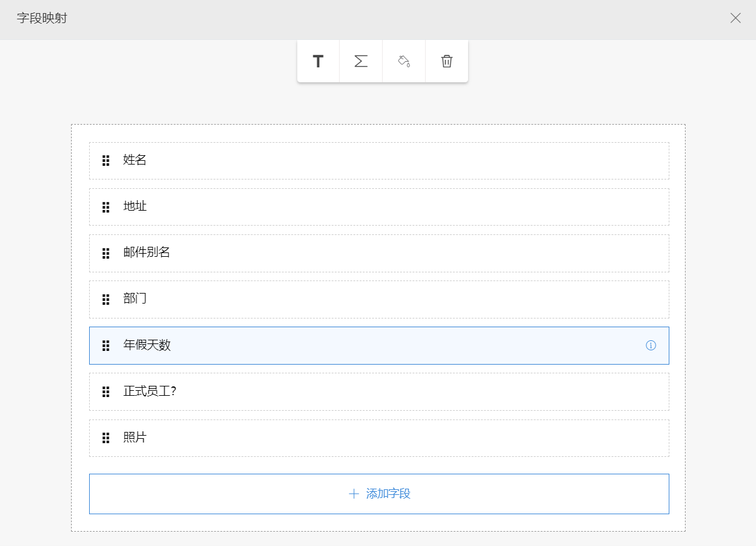The image size is (756, 546).
Task: Select the 照片 field row
Action: pos(379,438)
